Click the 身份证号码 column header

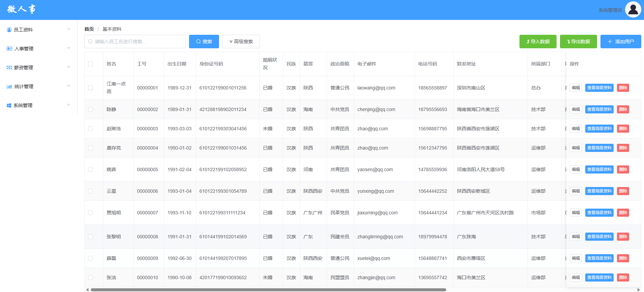click(211, 64)
